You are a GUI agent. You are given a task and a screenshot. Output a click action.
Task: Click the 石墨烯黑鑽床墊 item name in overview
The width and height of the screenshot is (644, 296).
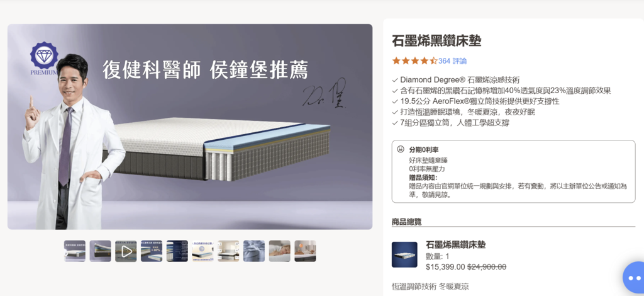point(456,245)
